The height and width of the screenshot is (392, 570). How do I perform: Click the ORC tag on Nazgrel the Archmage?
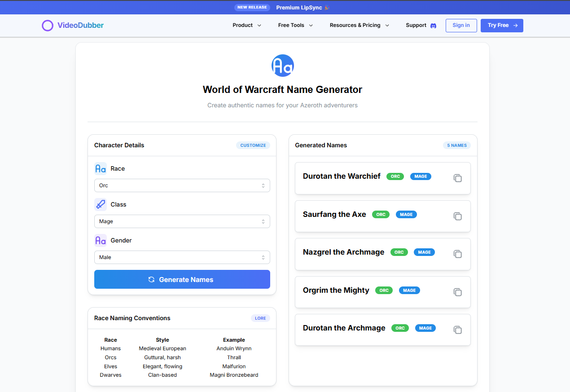coord(399,252)
